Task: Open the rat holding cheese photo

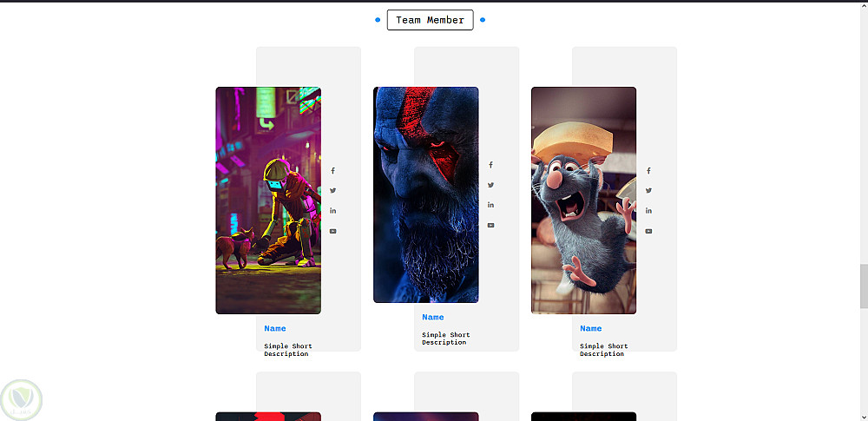Action: (x=584, y=201)
